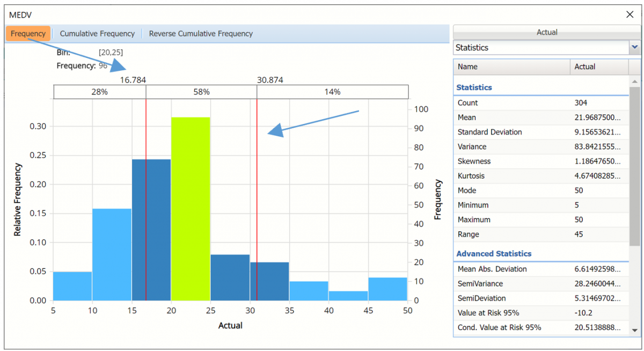Close the MEDV chart window
This screenshot has width=644, height=351.
tap(630, 15)
